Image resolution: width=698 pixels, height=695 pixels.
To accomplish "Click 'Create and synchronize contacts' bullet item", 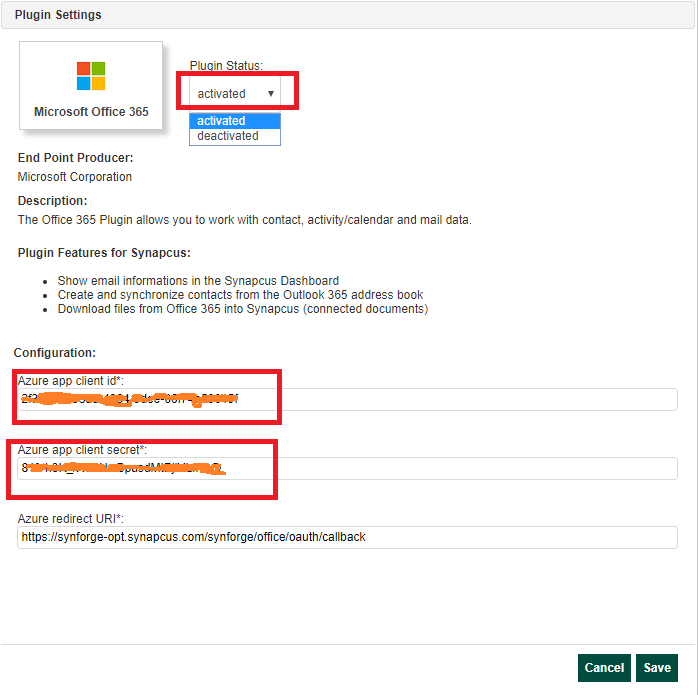I will [x=240, y=295].
